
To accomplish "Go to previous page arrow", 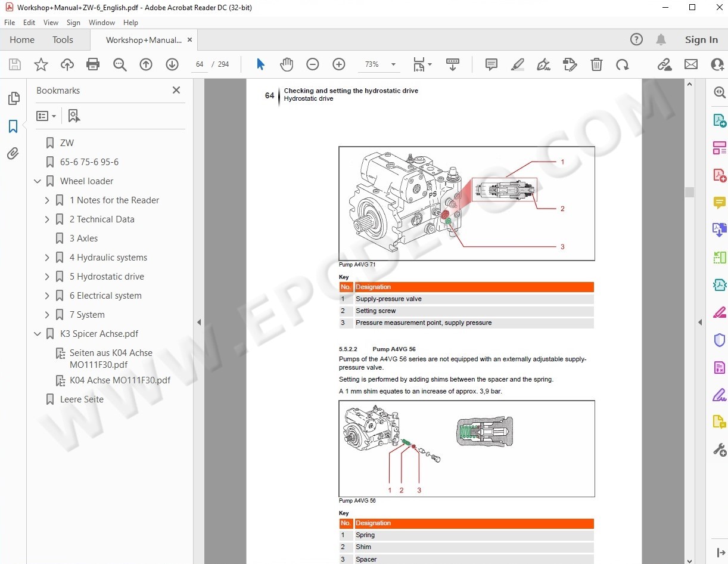I will click(146, 64).
